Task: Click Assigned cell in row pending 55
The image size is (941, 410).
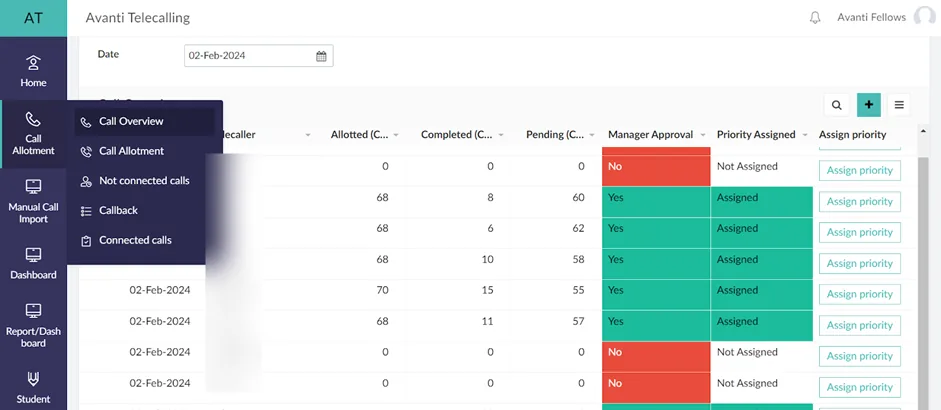Action: coord(762,294)
